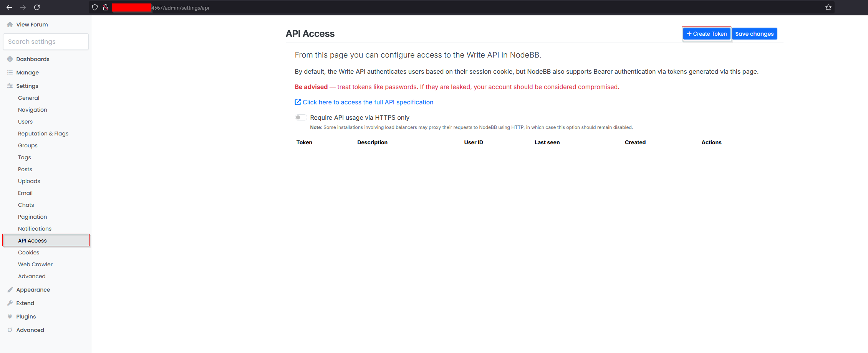Open the Notifications settings entry
This screenshot has width=868, height=353.
[35, 228]
